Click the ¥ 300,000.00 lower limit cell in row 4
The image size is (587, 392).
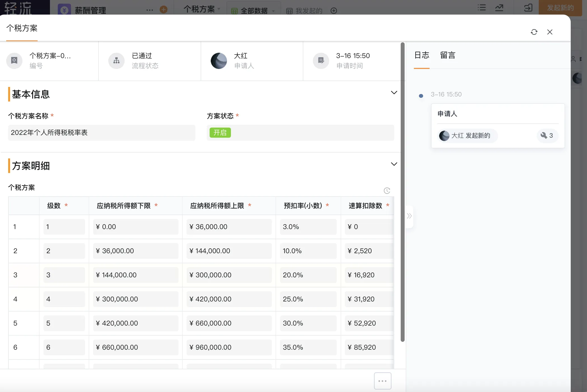[136, 299]
